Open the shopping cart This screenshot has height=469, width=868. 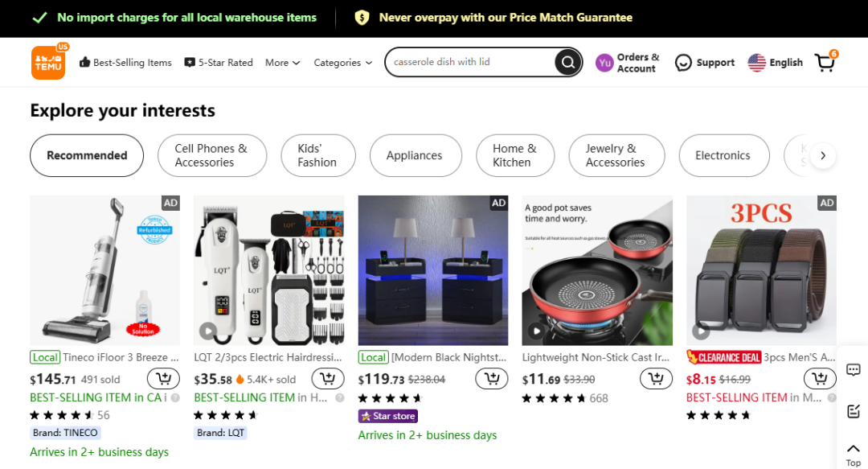coord(825,62)
